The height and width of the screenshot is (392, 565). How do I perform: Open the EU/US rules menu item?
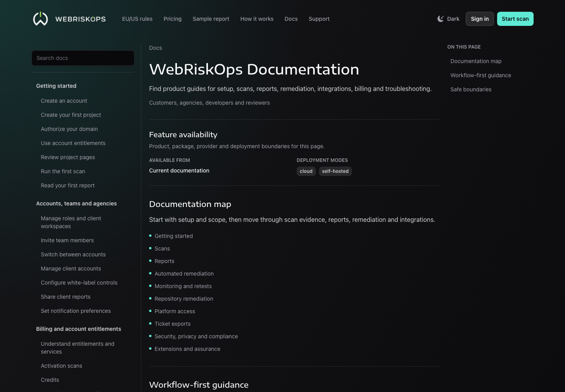point(137,19)
